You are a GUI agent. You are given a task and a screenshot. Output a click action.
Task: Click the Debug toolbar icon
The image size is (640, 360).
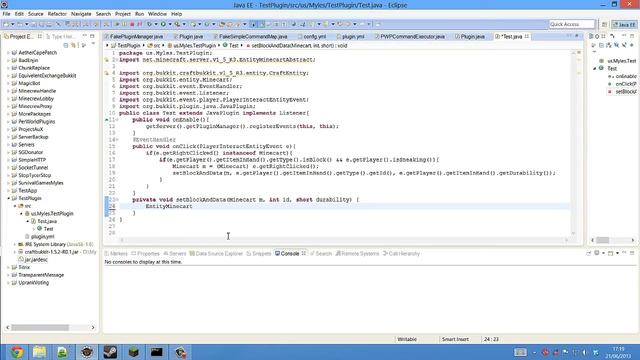[149, 24]
